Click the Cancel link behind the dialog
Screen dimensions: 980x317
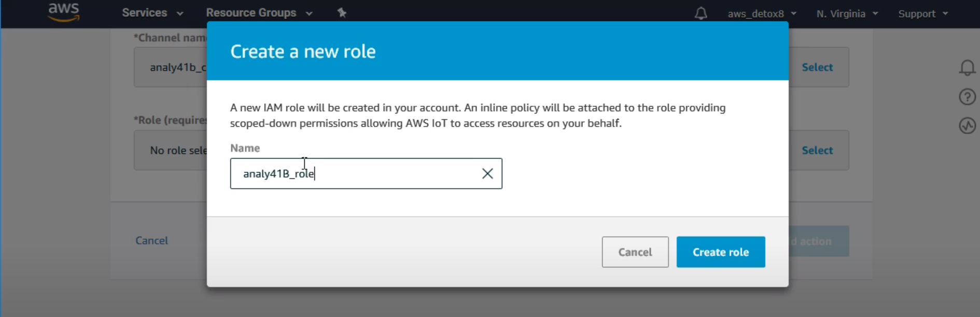pos(151,240)
